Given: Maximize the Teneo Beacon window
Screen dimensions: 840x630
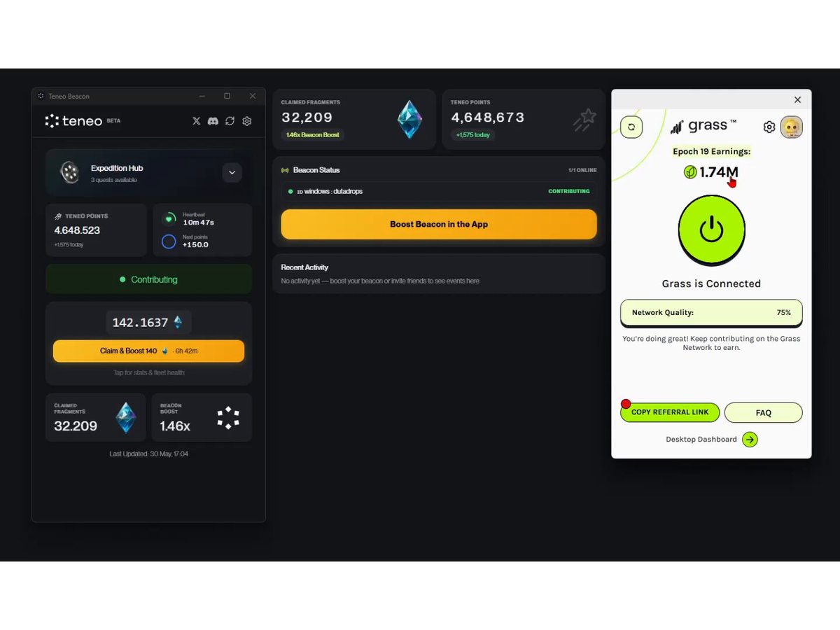Looking at the screenshot, I should [227, 96].
